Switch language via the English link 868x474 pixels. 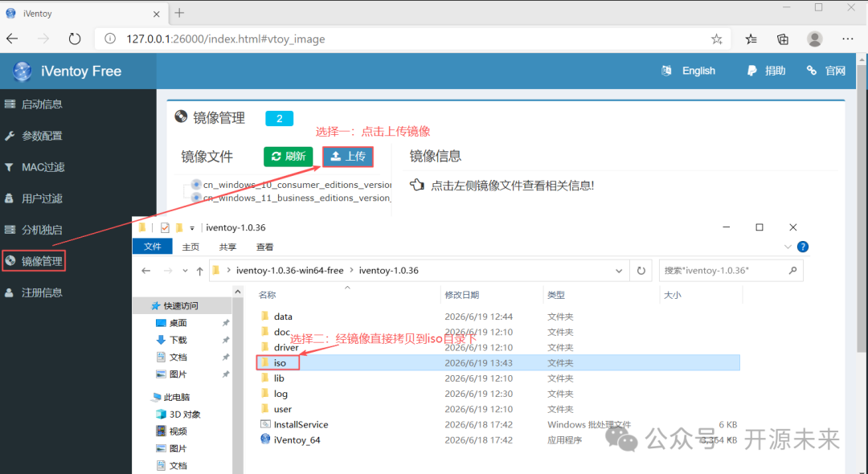coord(688,71)
